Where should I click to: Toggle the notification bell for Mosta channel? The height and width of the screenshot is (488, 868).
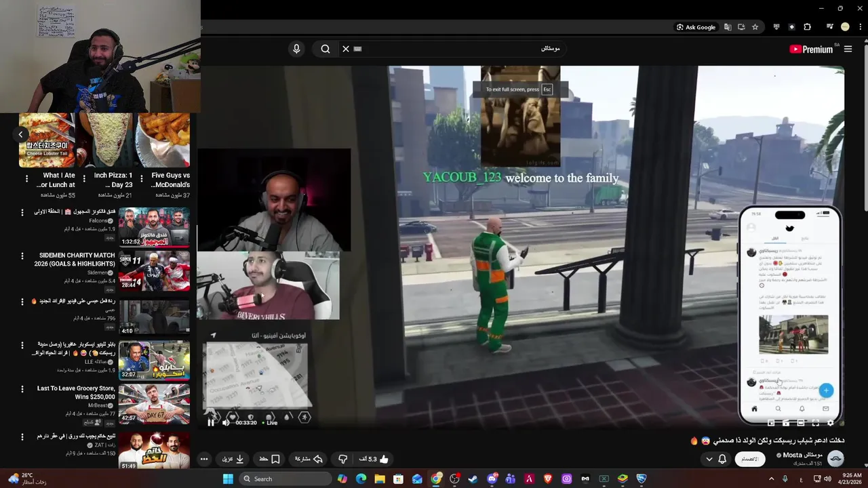point(722,459)
